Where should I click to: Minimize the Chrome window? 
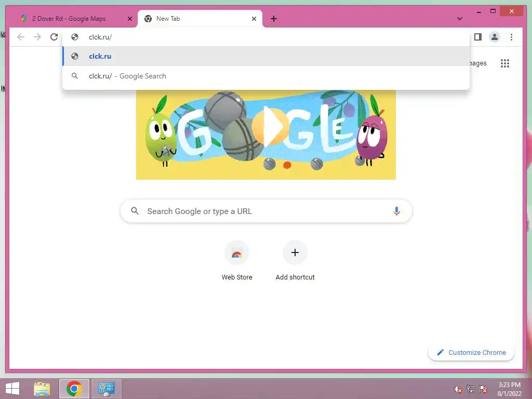tap(478, 11)
